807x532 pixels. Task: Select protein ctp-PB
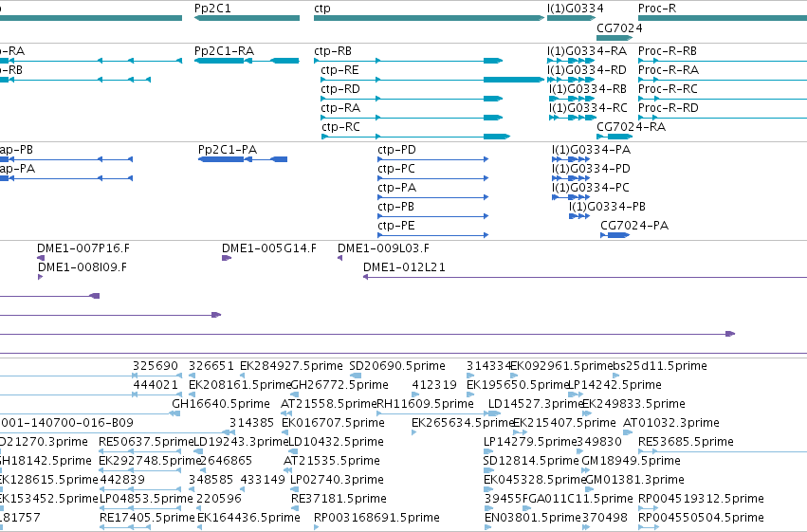point(432,216)
